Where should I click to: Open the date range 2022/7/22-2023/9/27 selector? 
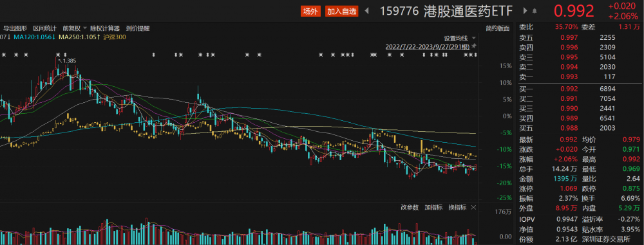point(428,46)
